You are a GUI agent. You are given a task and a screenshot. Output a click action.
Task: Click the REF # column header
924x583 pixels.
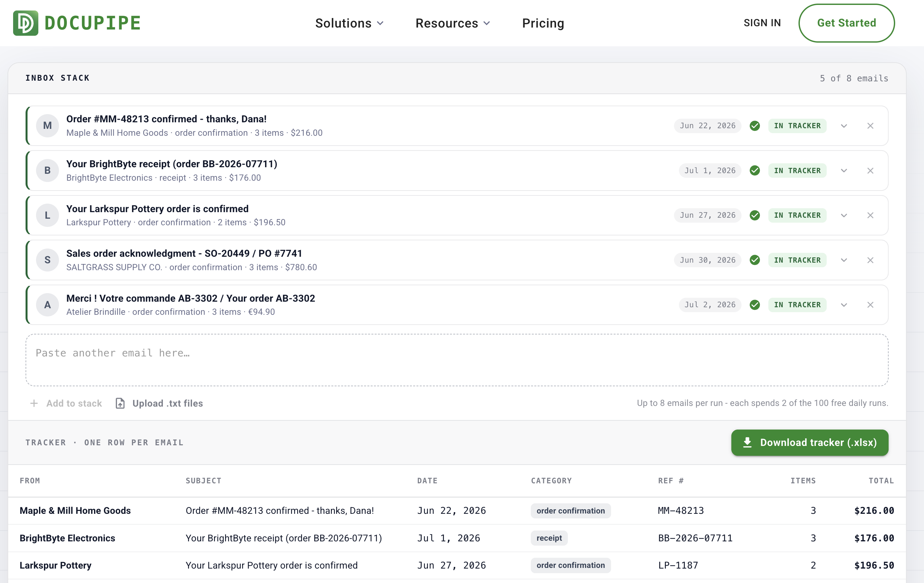tap(671, 481)
